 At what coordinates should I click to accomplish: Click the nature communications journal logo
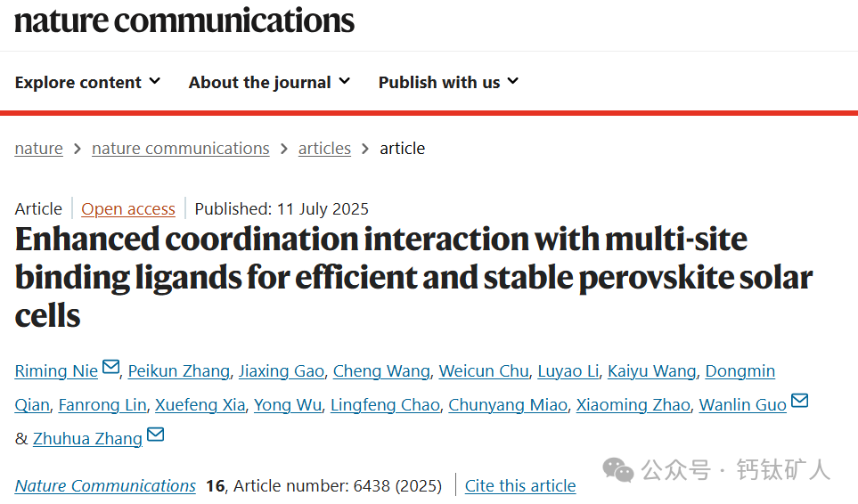tap(184, 20)
